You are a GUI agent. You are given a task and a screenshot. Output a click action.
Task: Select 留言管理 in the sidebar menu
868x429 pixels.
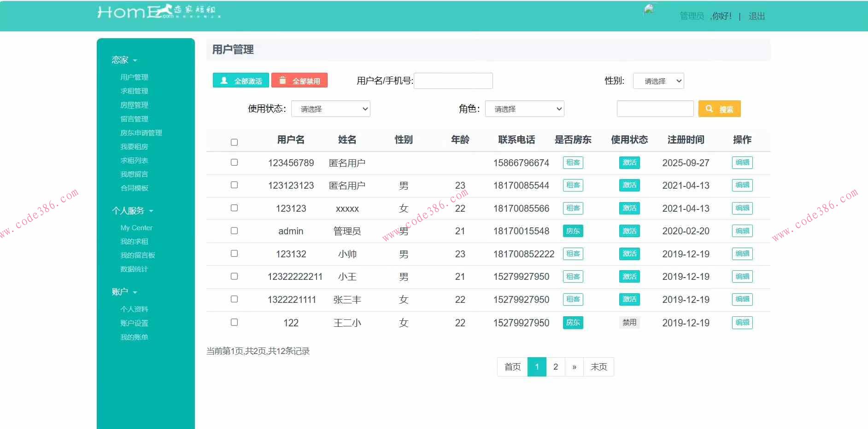tap(134, 118)
